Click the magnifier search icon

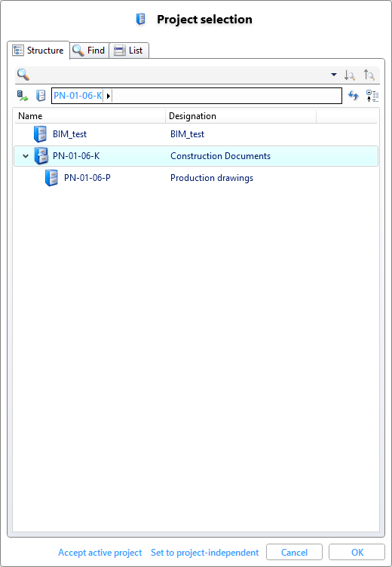tap(23, 75)
